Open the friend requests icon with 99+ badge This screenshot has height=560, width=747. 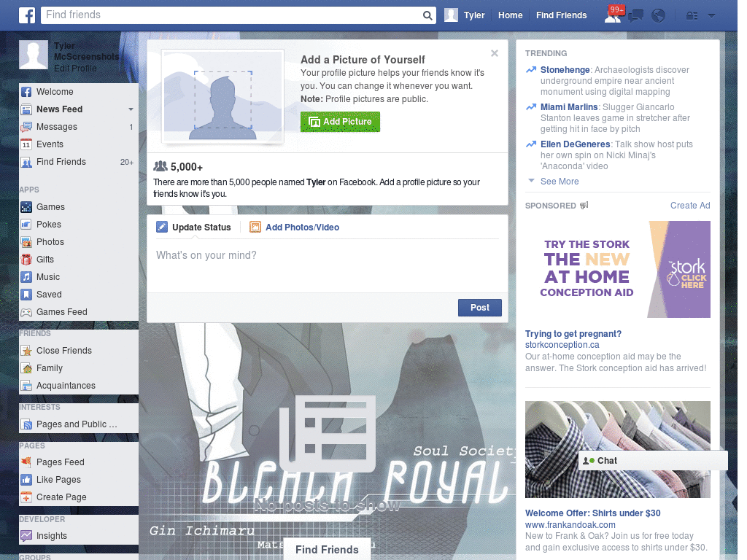point(614,15)
